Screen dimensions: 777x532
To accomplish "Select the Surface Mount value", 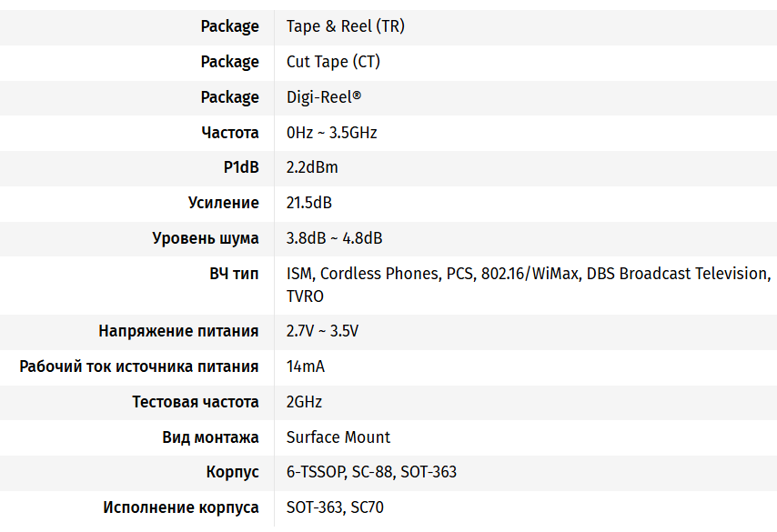I will pyautogui.click(x=338, y=437).
